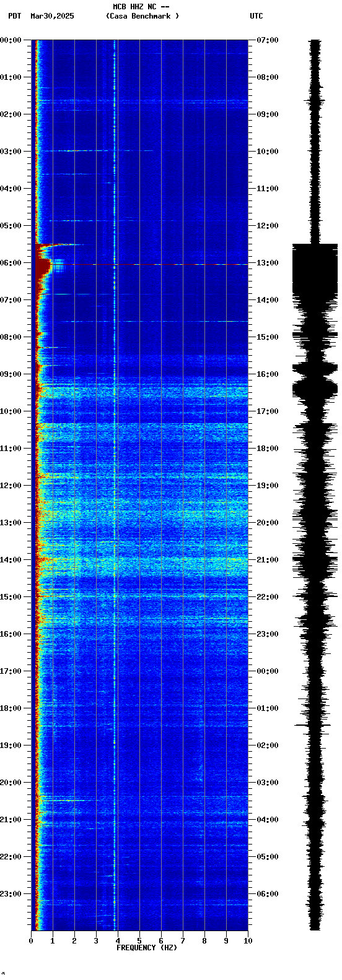Click frequency axis tick label 8
This screenshot has width=342, height=980.
point(204,941)
